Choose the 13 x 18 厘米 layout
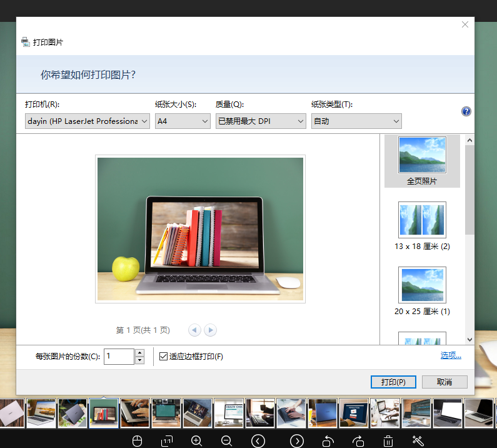 (x=422, y=225)
